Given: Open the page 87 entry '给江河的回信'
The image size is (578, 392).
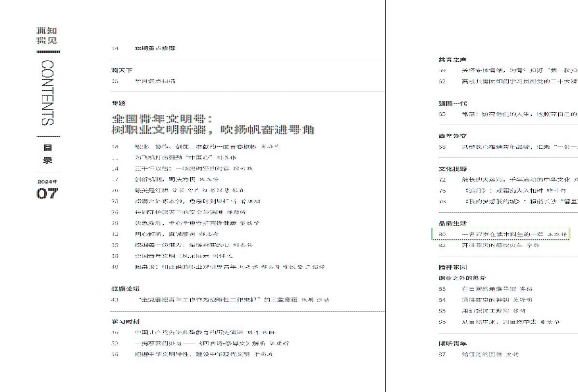Looking at the screenshot, I should coord(479,354).
